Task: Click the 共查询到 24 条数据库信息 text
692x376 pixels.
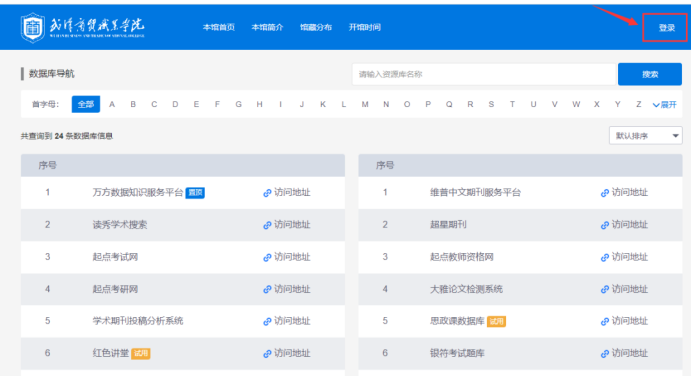Action: [67, 136]
